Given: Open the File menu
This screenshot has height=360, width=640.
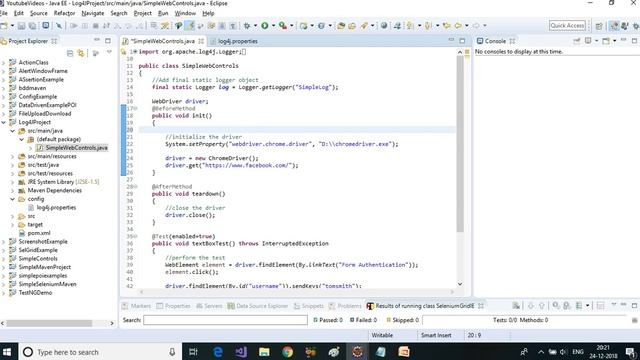Looking at the screenshot, I should coord(4,13).
